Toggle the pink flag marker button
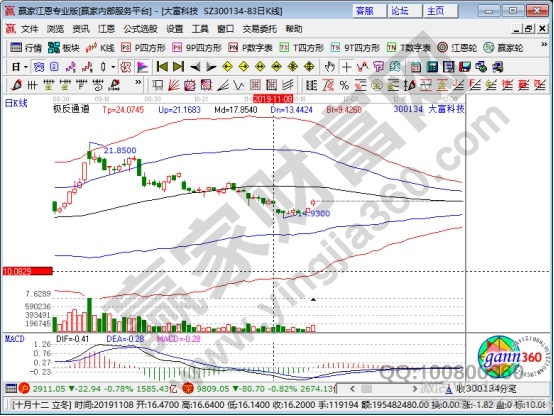The image size is (554, 416). pos(143,66)
